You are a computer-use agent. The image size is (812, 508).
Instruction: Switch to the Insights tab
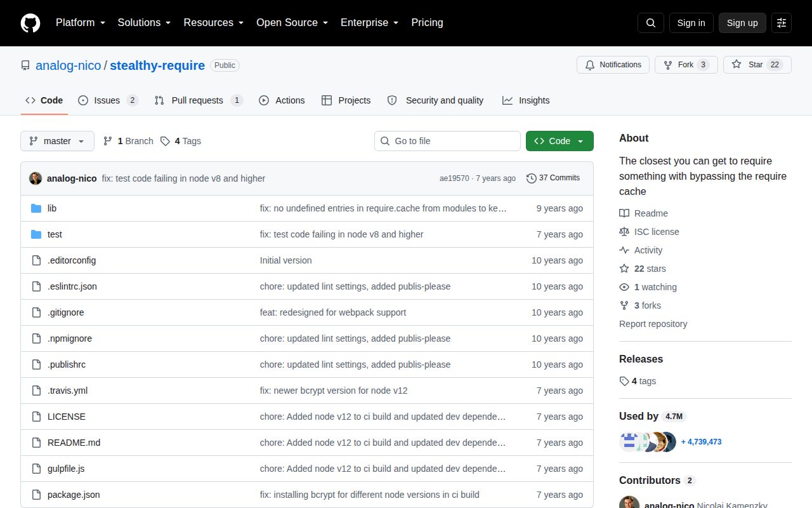click(526, 100)
